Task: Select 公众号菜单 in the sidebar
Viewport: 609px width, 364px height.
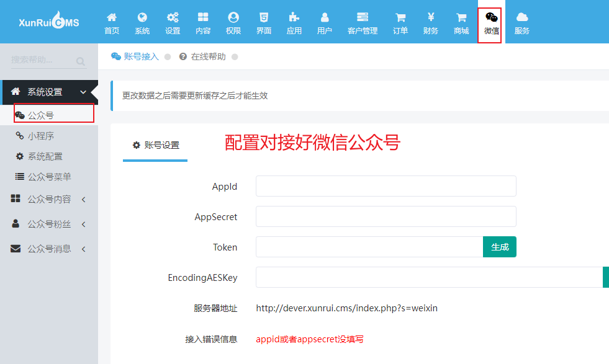Action: click(49, 177)
